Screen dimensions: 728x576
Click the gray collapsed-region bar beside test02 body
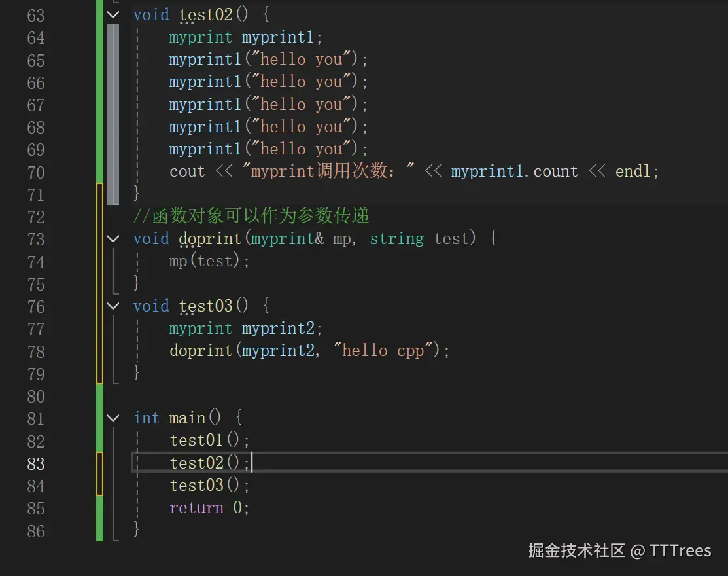click(x=113, y=115)
